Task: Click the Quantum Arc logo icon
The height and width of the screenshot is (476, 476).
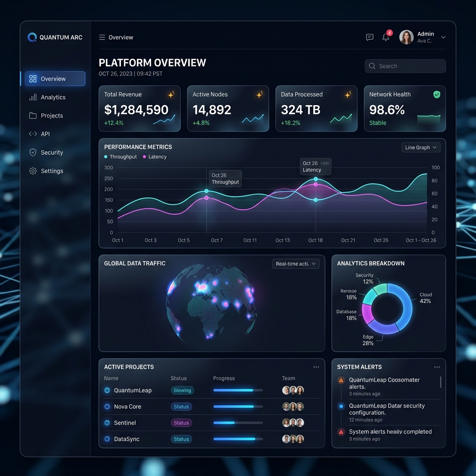Action: [x=32, y=37]
